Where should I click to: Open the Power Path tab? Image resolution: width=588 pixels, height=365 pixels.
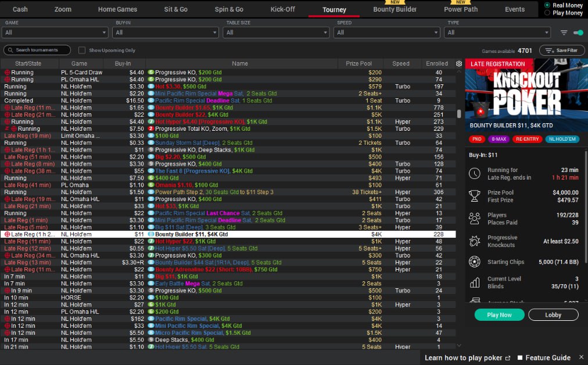[461, 9]
